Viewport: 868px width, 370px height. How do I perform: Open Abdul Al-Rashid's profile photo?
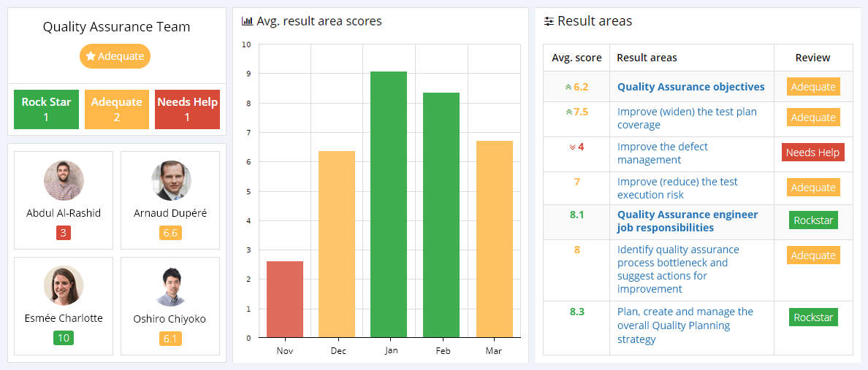(64, 180)
